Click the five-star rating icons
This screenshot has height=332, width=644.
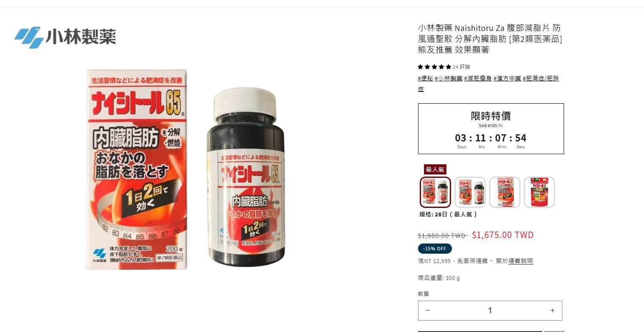click(x=435, y=67)
